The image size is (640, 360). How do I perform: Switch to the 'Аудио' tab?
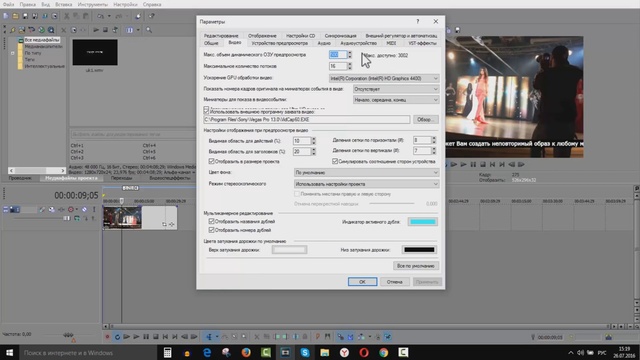(324, 43)
